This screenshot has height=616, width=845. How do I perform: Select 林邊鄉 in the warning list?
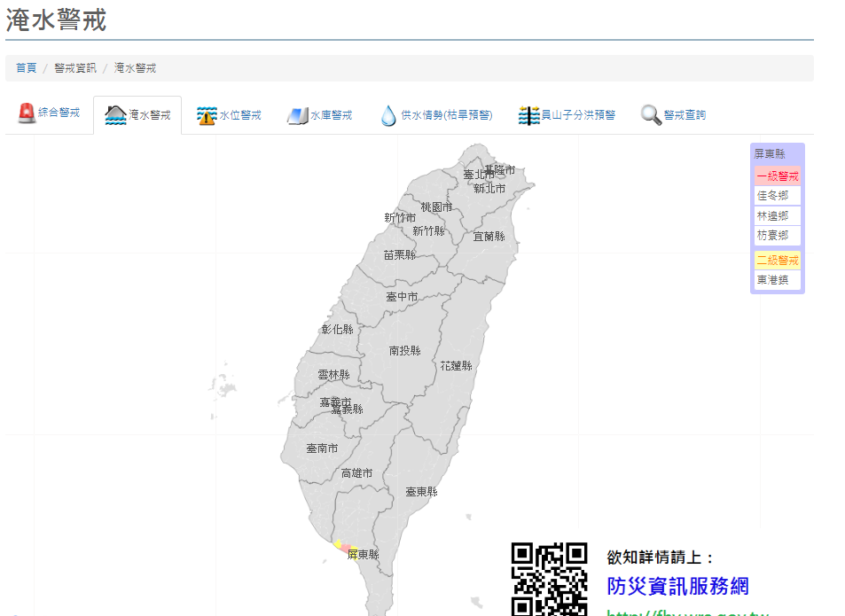point(777,216)
